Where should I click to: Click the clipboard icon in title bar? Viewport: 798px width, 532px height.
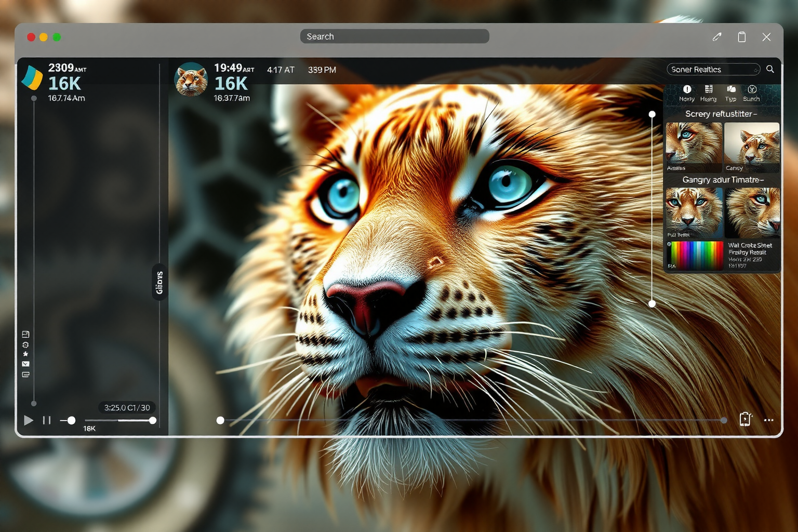point(742,37)
